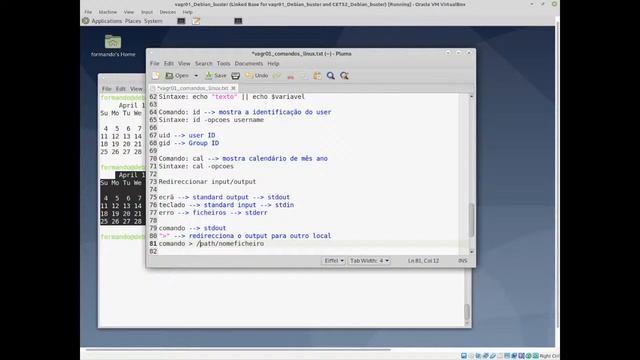Click the Find and Replace icon

point(344,76)
